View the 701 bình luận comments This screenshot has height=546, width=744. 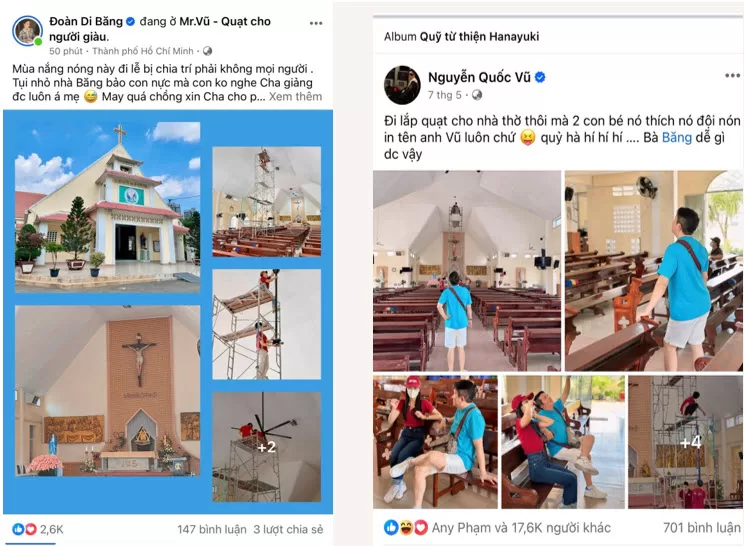pyautogui.click(x=702, y=527)
